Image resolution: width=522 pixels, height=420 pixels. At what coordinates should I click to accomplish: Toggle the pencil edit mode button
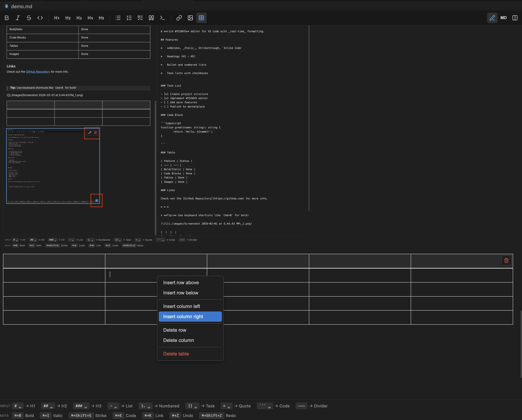coord(492,18)
